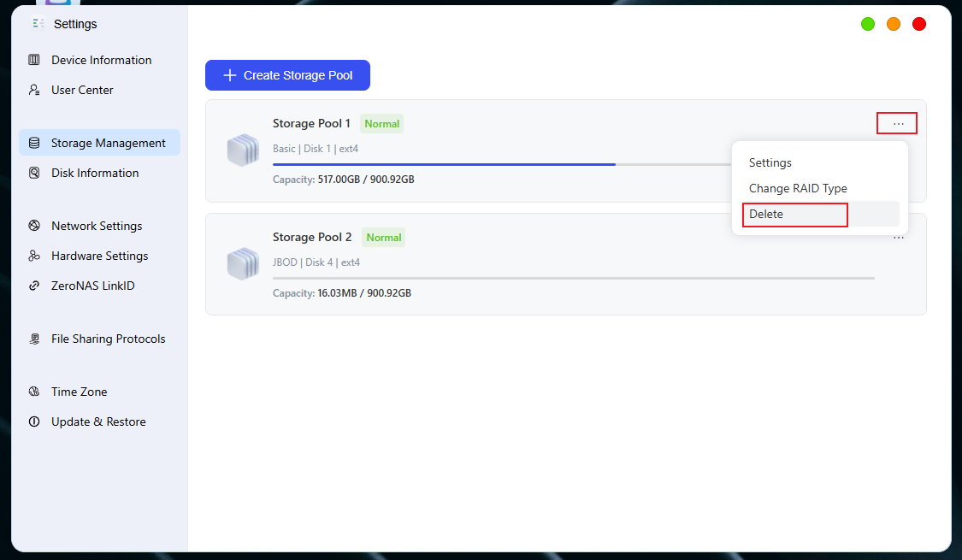Click capacity text 16.03MB / 900.92GB
Viewport: 962px width, 560px height.
[364, 293]
